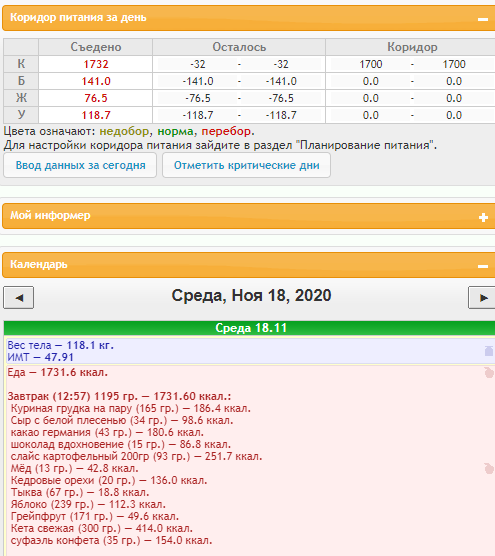Click the Планирование питания text
Image resolution: width=495 pixels, height=556 pixels.
(x=365, y=145)
